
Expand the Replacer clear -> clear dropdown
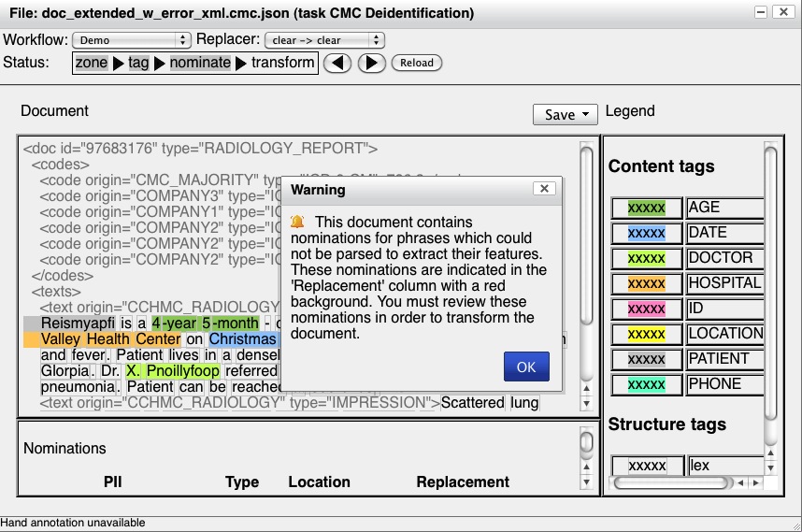point(324,40)
